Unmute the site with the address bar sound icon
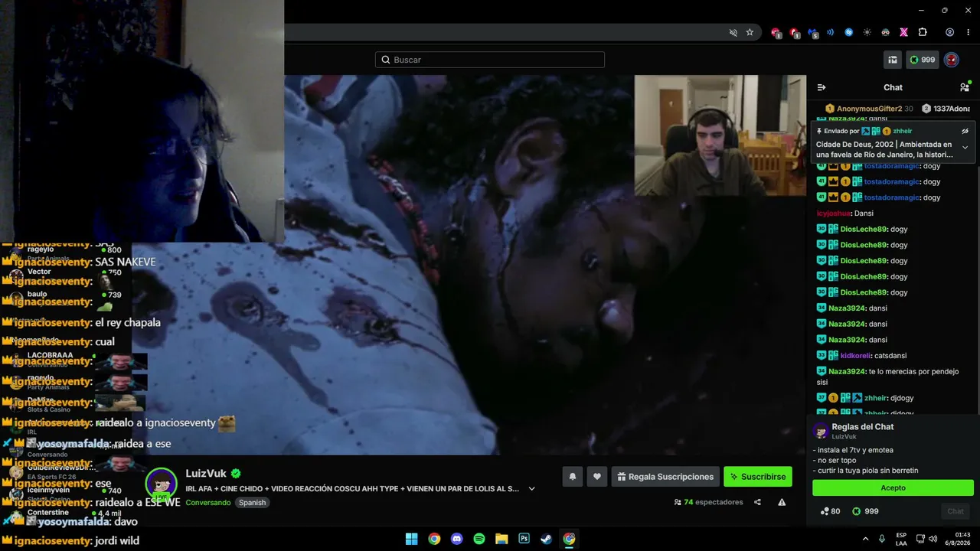Image resolution: width=980 pixels, height=551 pixels. click(x=733, y=32)
